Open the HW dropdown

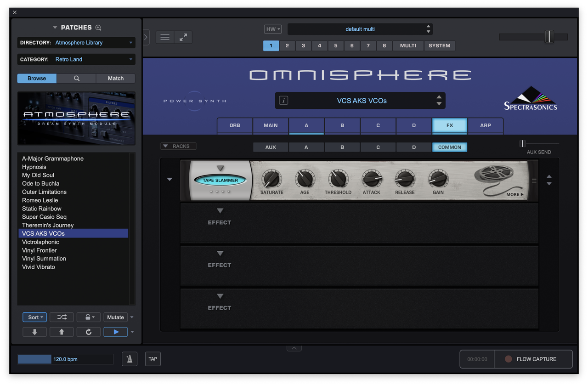273,29
